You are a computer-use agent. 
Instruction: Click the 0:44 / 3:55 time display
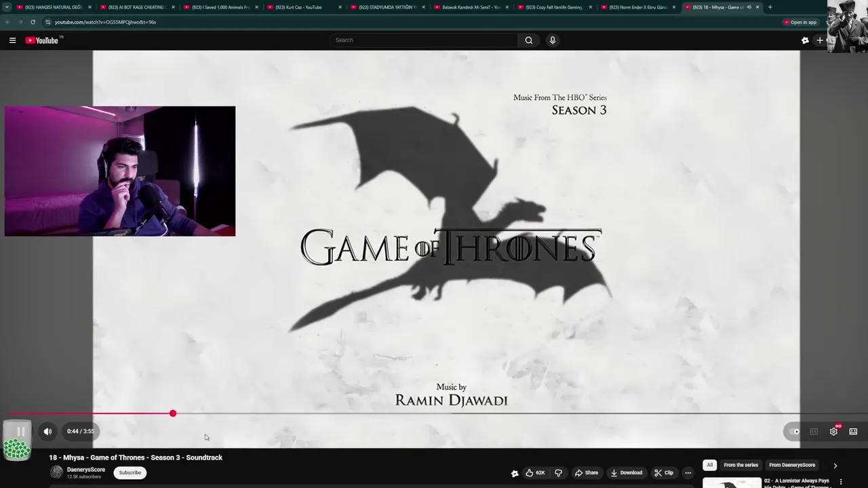click(81, 431)
